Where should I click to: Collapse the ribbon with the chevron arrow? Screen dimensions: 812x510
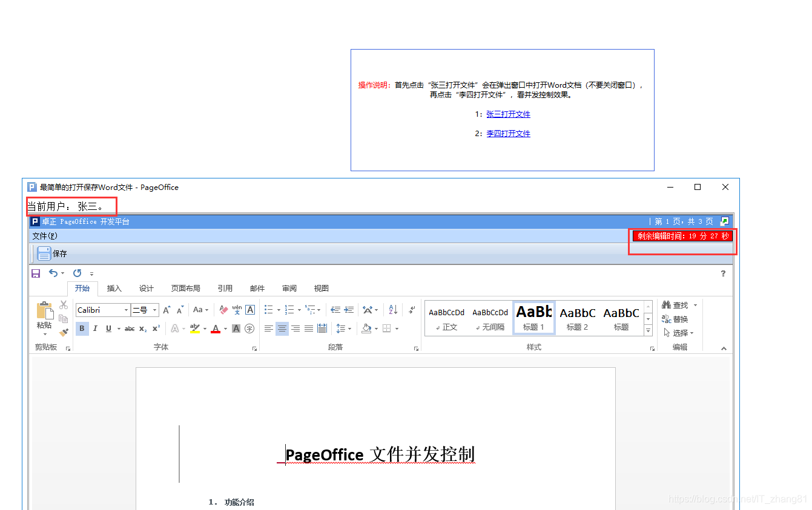click(x=724, y=348)
